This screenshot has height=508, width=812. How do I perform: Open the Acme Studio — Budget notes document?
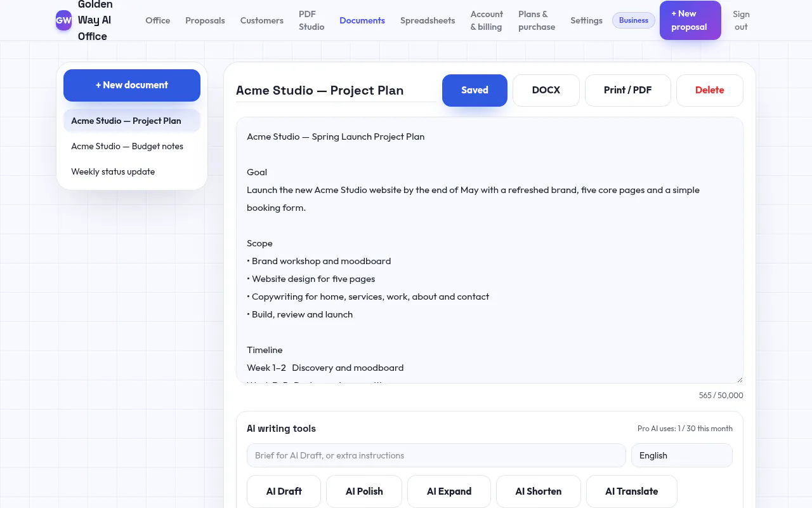[132, 146]
